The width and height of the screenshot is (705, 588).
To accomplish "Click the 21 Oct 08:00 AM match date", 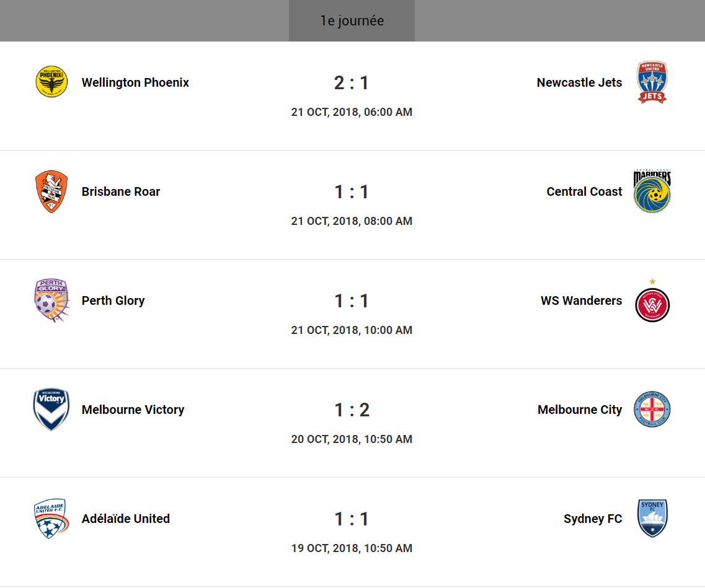I will [352, 221].
